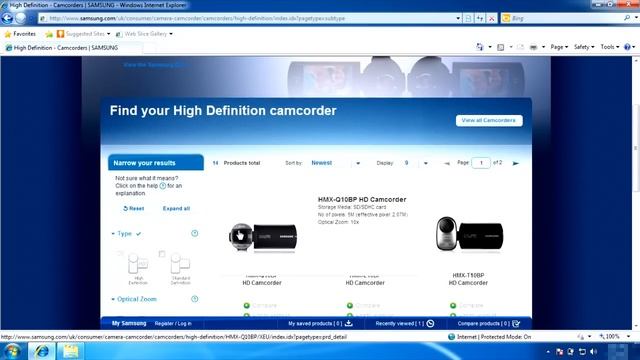Go to next results page arrow
This screenshot has height=360, width=640.
(516, 163)
